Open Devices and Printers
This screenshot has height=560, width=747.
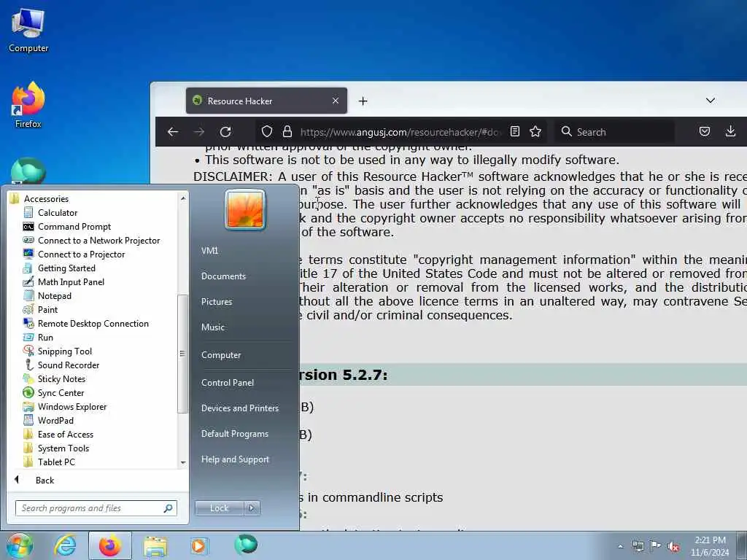click(x=240, y=408)
